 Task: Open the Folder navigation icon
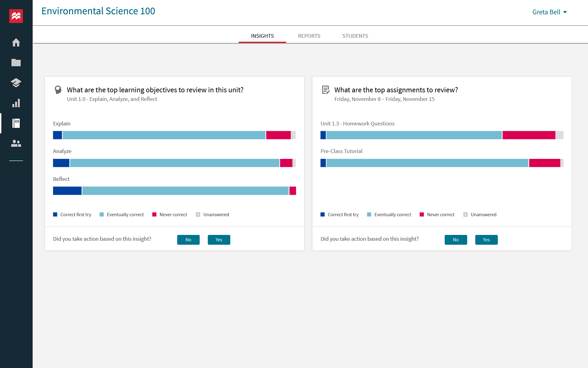point(16,62)
